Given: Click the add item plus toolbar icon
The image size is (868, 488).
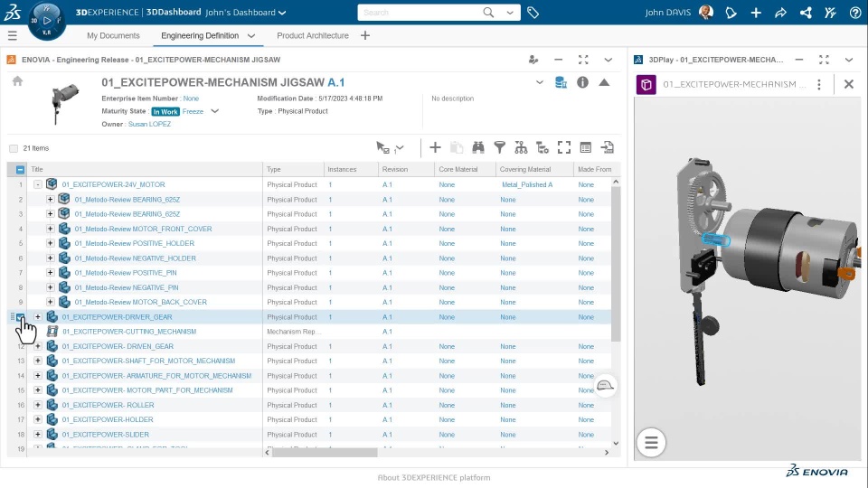Looking at the screenshot, I should (435, 147).
